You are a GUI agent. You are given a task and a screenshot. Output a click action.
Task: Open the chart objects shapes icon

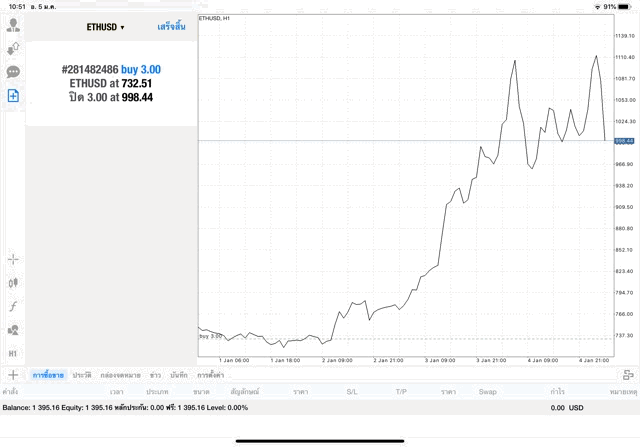coord(13,330)
